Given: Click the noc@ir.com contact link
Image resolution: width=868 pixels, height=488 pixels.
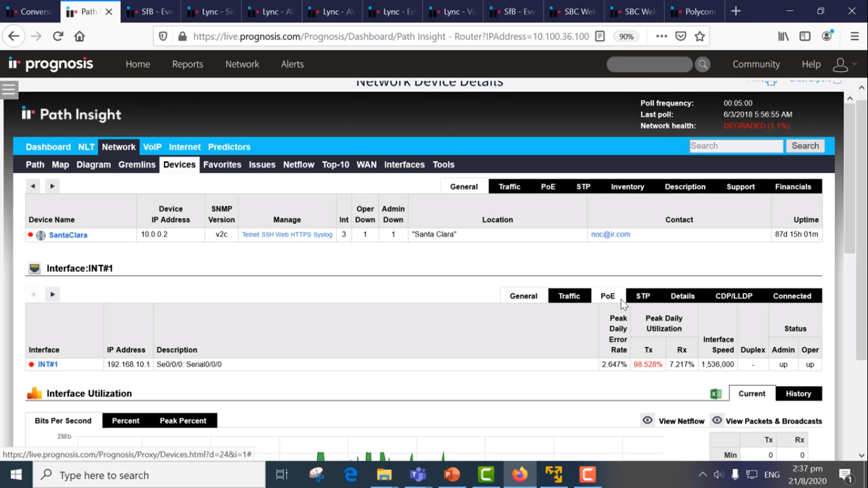Looking at the screenshot, I should click(x=611, y=234).
